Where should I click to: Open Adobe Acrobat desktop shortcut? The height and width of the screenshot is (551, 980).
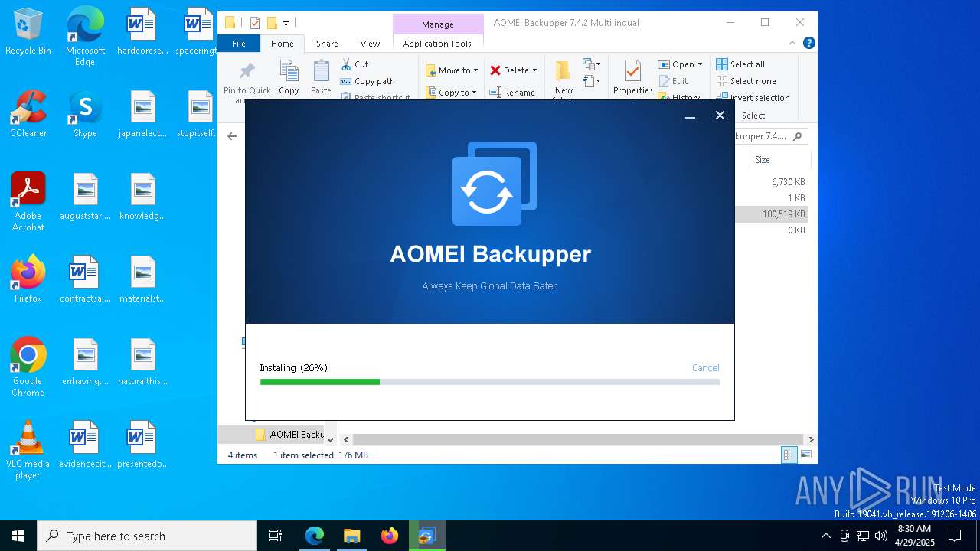pyautogui.click(x=28, y=202)
